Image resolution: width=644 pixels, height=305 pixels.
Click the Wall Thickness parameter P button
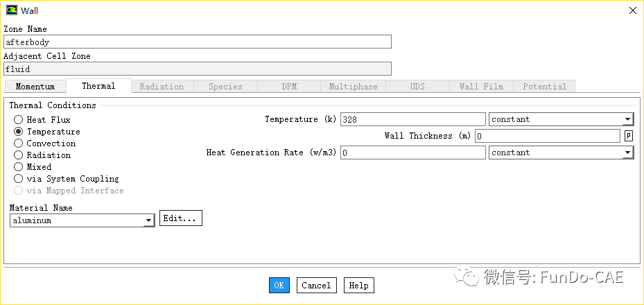pos(629,136)
